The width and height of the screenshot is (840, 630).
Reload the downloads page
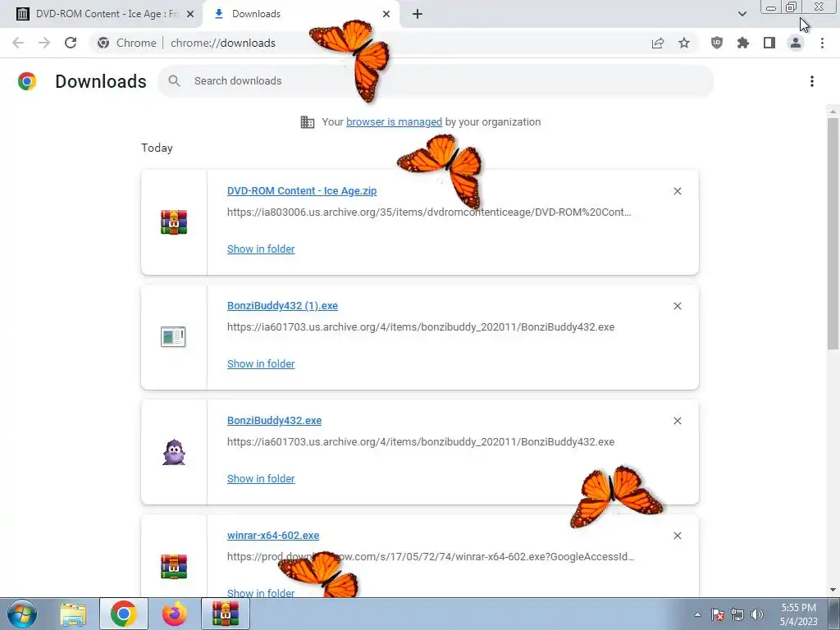pos(71,43)
